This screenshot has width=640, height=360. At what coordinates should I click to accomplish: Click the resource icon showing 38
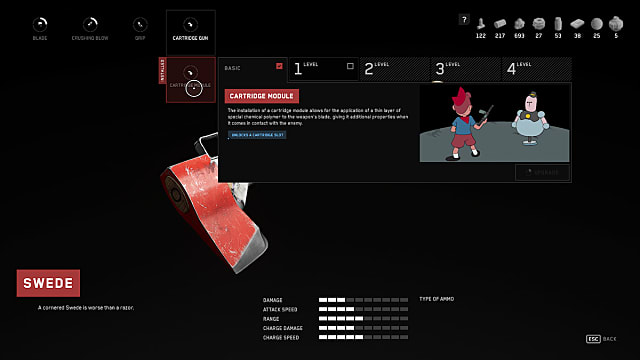pyautogui.click(x=577, y=24)
